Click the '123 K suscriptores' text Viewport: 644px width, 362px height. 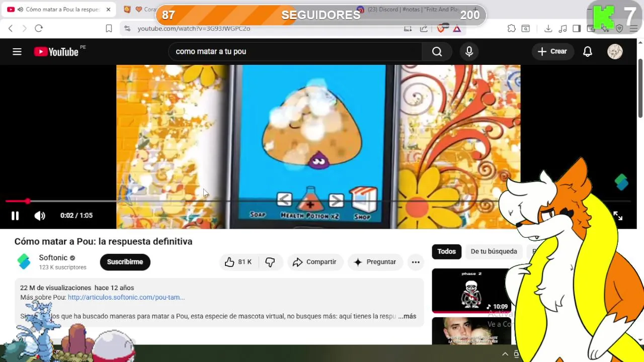[63, 267]
